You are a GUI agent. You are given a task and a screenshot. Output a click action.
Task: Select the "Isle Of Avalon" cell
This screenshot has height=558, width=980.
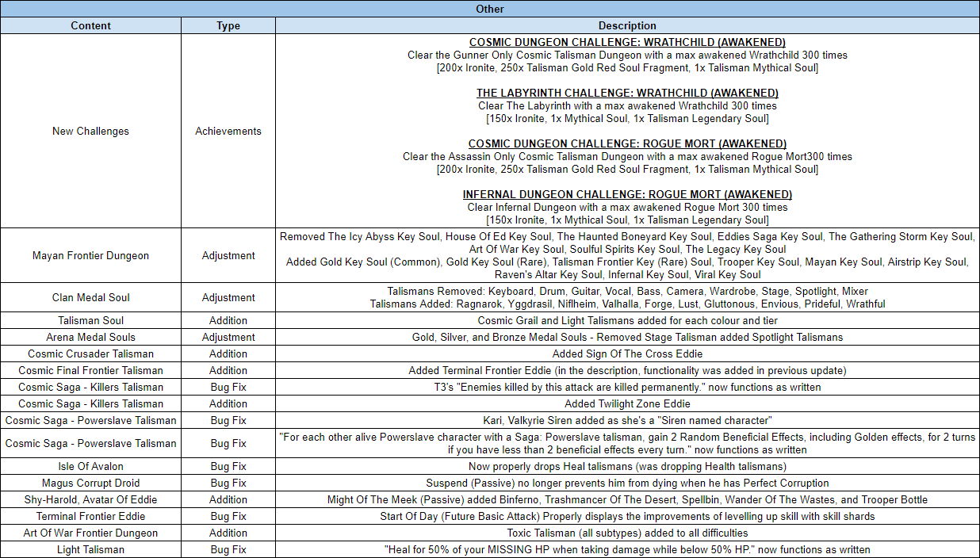point(90,466)
